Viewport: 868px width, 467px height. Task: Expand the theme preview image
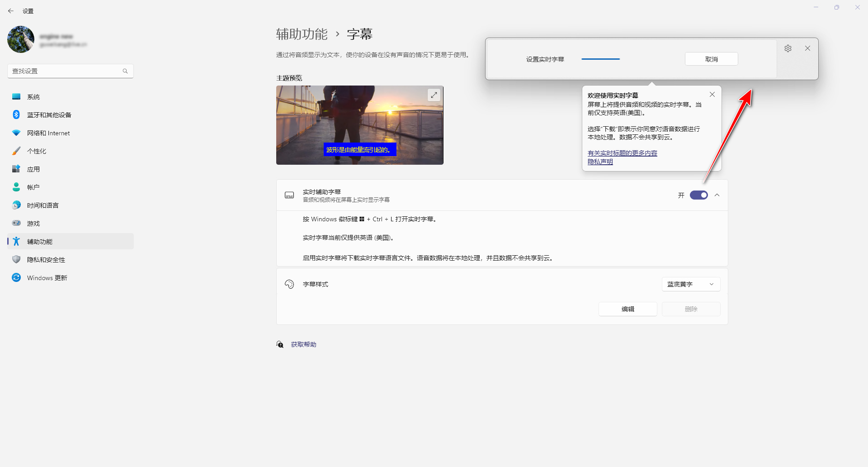click(434, 95)
